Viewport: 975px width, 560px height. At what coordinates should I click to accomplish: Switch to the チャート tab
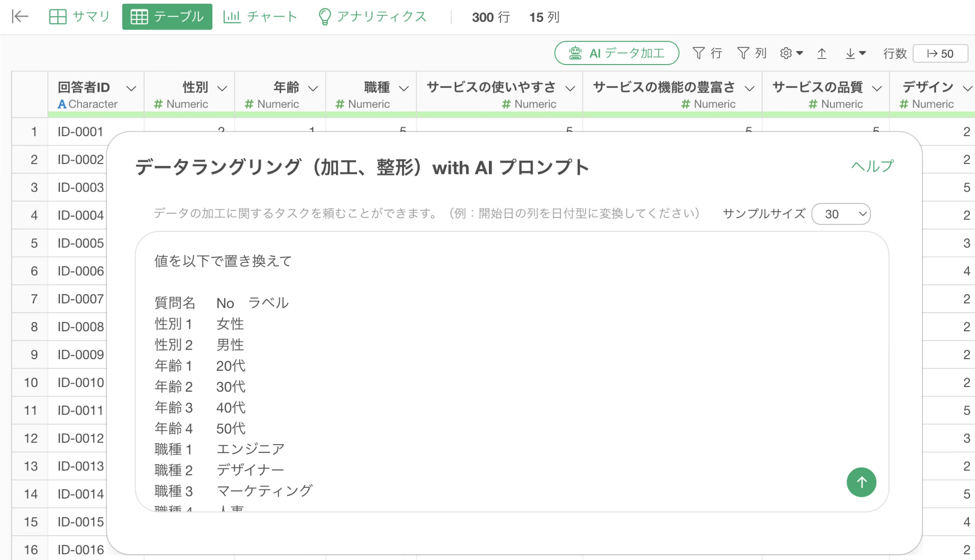[260, 16]
